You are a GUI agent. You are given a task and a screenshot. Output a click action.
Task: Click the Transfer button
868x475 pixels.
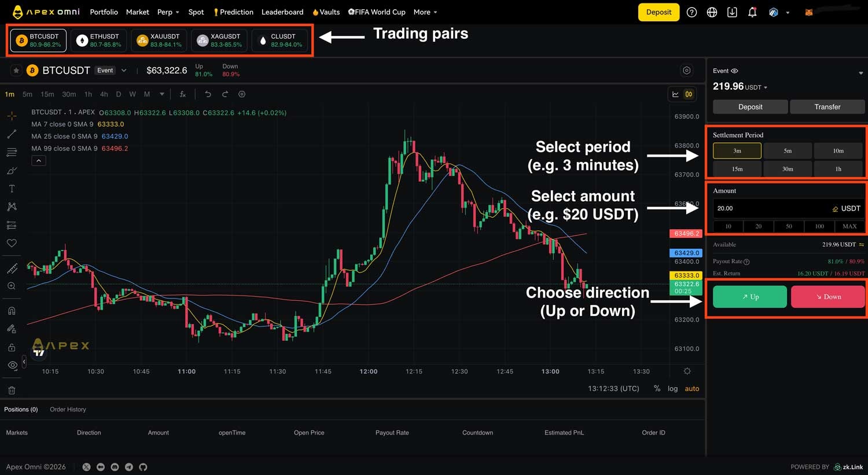click(827, 107)
